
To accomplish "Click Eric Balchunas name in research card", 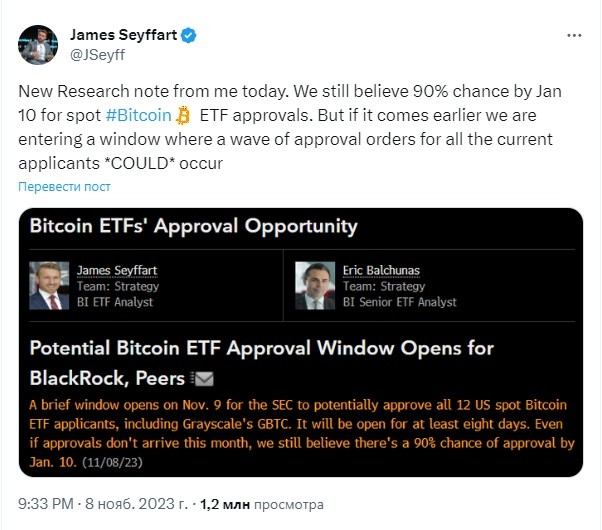I will coord(381,270).
